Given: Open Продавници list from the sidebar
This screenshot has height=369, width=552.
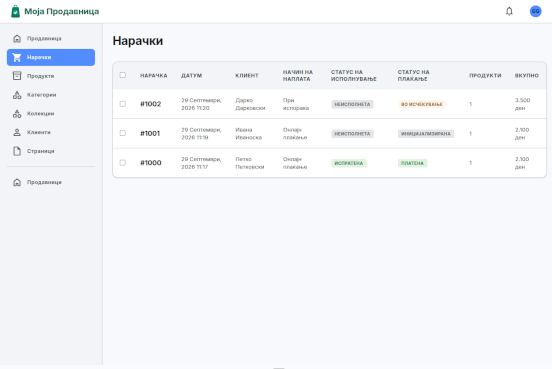Looking at the screenshot, I should click(51, 182).
